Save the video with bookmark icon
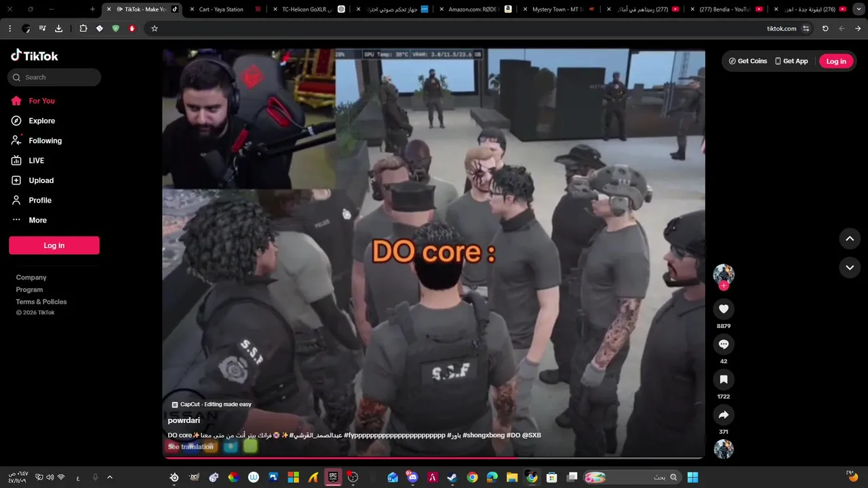 pos(724,380)
